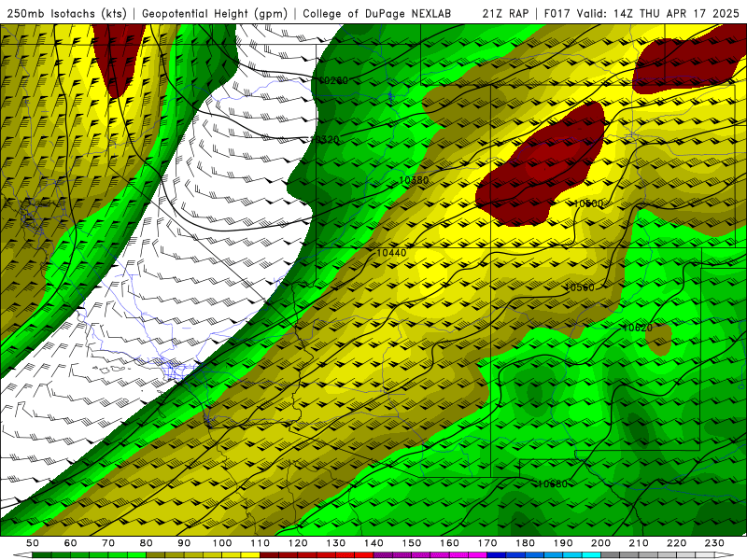Click the 190 scale number
Image resolution: width=747 pixels, height=560 pixels.
click(x=563, y=543)
